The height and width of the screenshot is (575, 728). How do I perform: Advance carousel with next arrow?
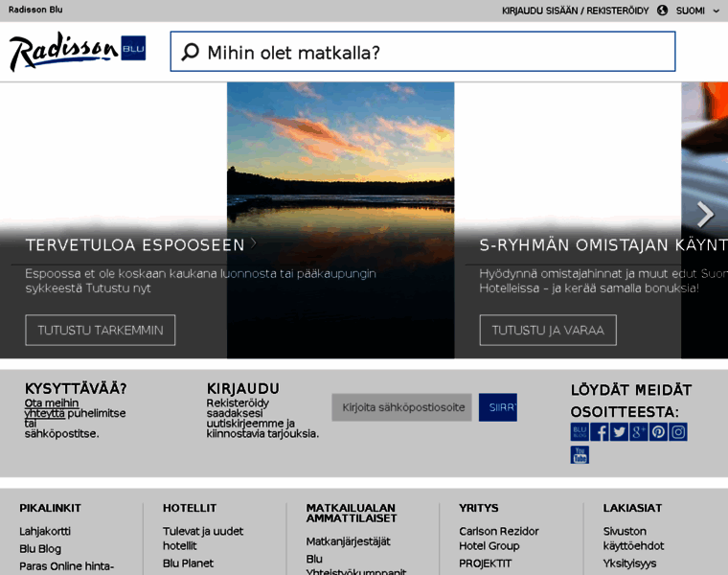(705, 214)
